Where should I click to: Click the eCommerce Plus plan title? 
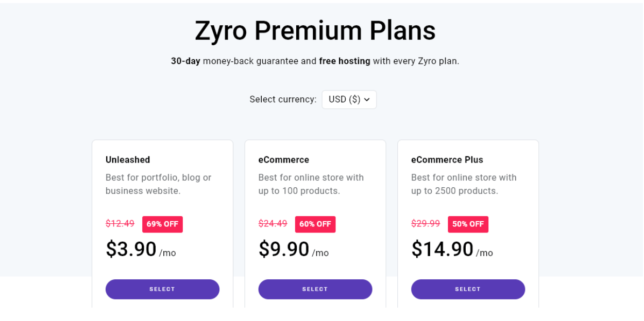coord(447,160)
